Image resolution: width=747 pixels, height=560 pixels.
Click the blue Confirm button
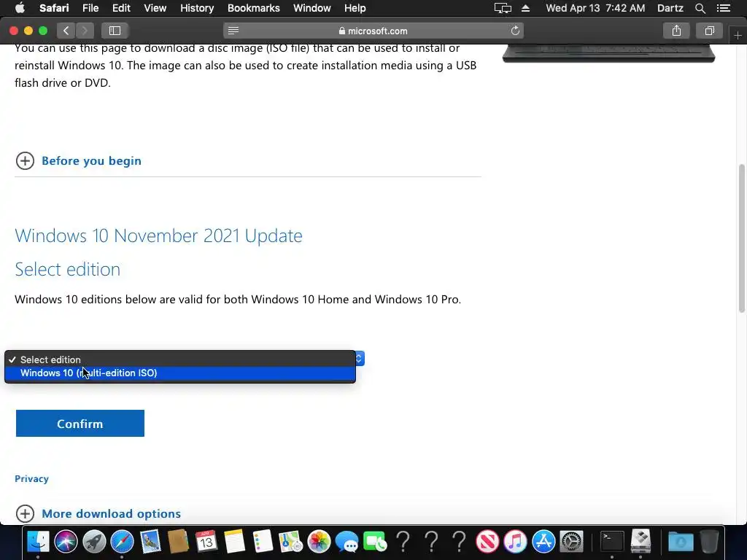click(80, 424)
